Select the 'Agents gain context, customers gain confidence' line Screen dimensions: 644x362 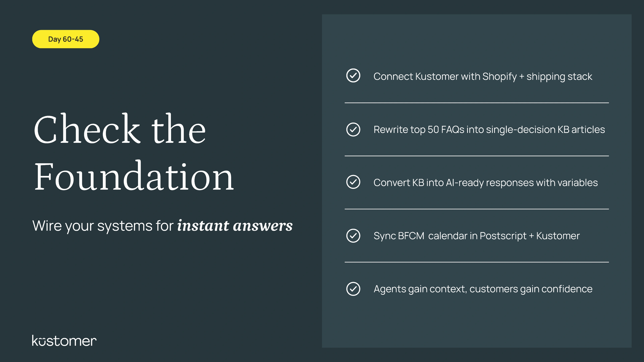coord(483,289)
